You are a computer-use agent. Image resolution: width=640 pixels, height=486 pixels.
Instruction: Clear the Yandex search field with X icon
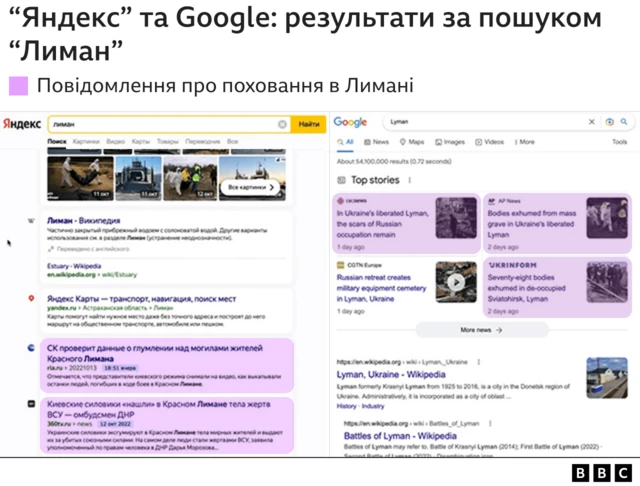coord(282,124)
